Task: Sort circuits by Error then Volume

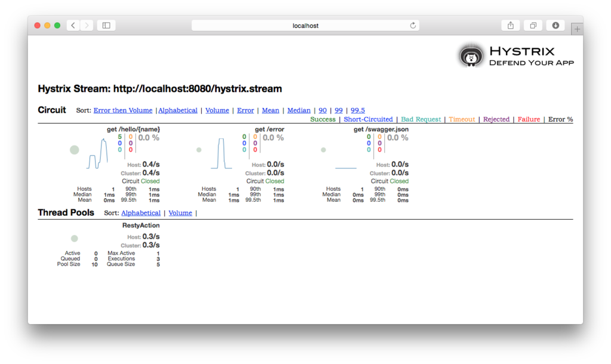Action: click(x=123, y=110)
